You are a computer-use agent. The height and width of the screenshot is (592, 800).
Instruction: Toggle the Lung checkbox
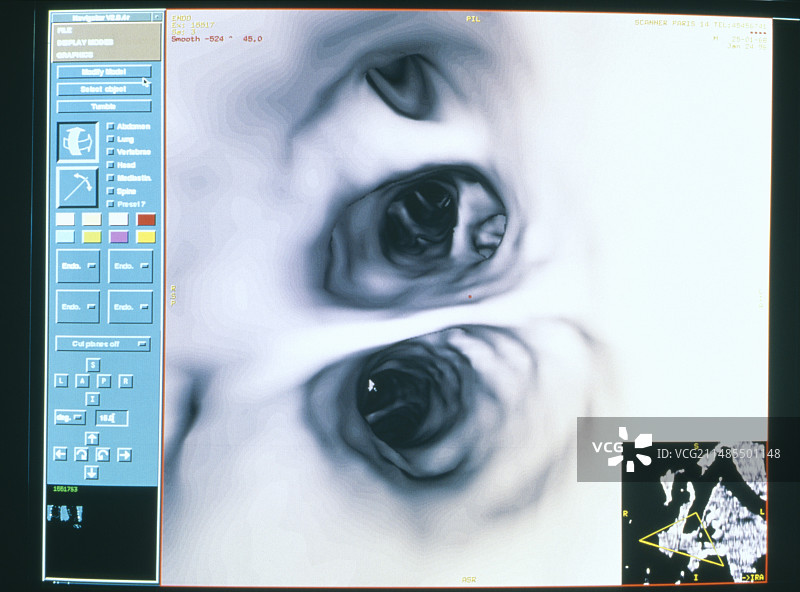(x=110, y=139)
